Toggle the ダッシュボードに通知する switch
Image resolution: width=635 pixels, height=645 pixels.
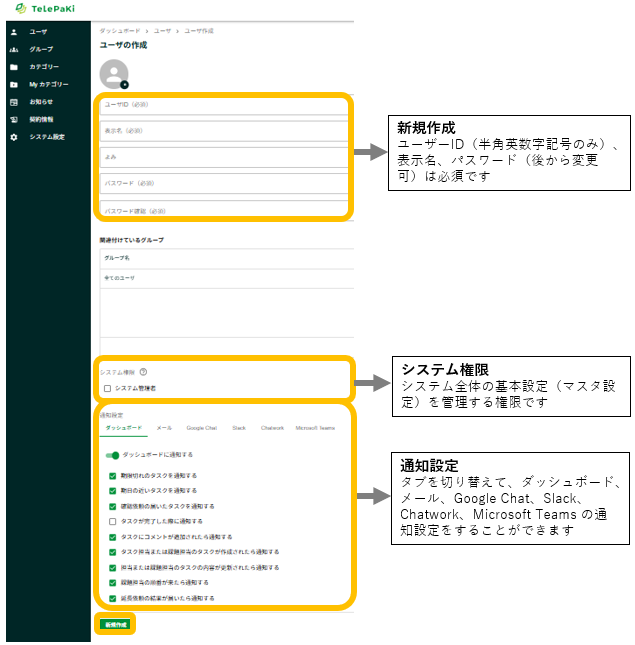[x=112, y=455]
